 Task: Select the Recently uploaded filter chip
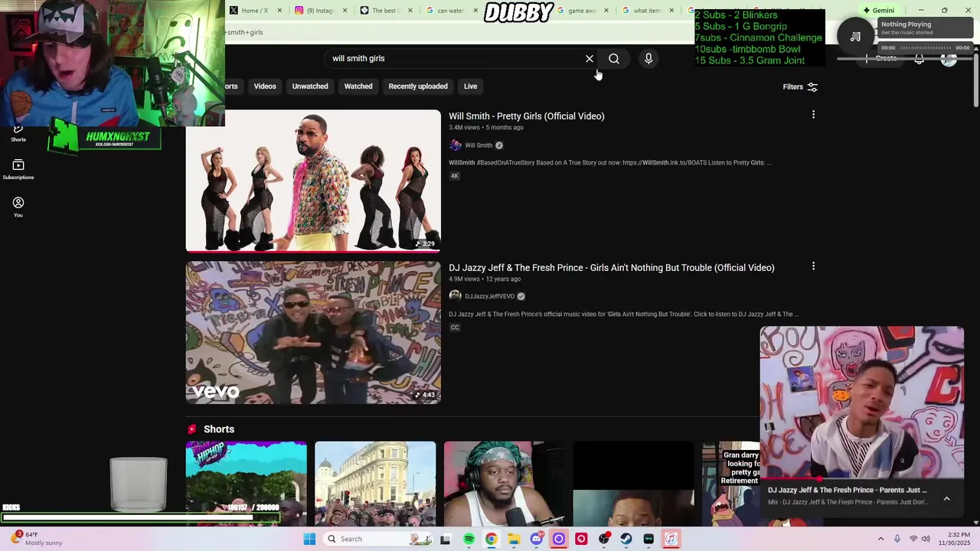[x=418, y=86]
